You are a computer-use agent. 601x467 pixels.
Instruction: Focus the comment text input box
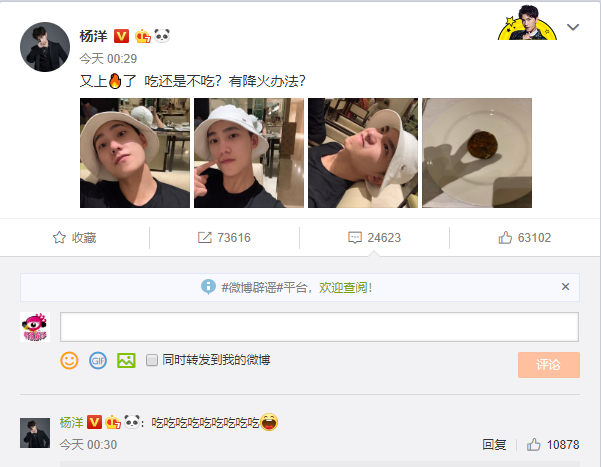319,327
